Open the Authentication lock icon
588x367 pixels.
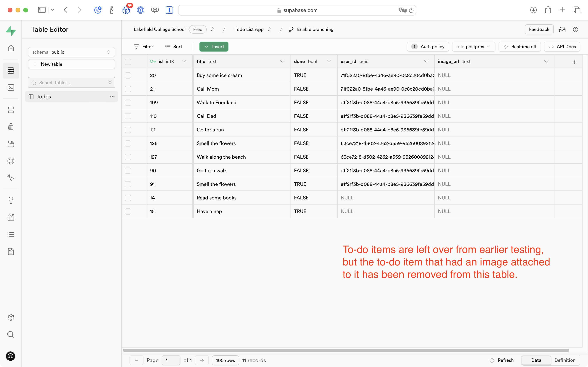point(11,127)
